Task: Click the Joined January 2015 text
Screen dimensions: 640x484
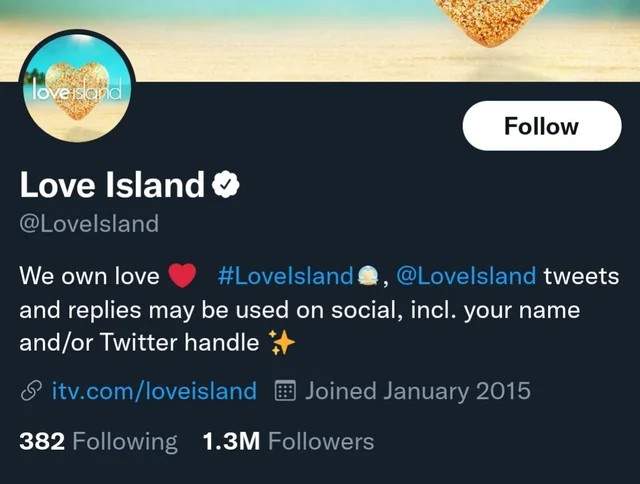Action: coord(418,391)
